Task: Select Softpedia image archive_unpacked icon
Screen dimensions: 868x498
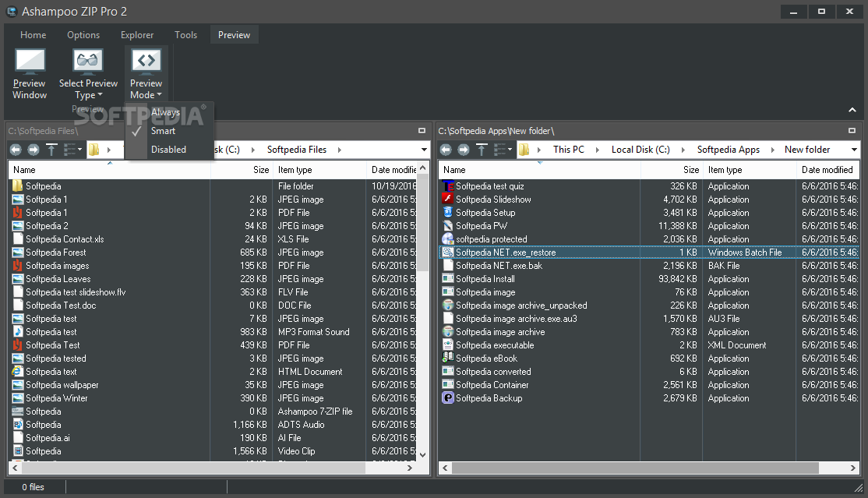Action: tap(448, 306)
